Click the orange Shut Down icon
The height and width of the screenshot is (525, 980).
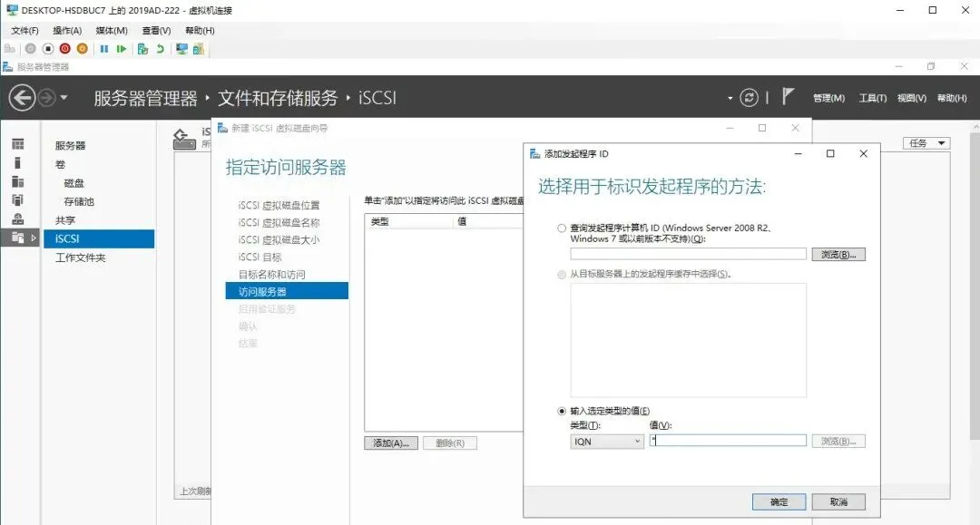pyautogui.click(x=82, y=51)
